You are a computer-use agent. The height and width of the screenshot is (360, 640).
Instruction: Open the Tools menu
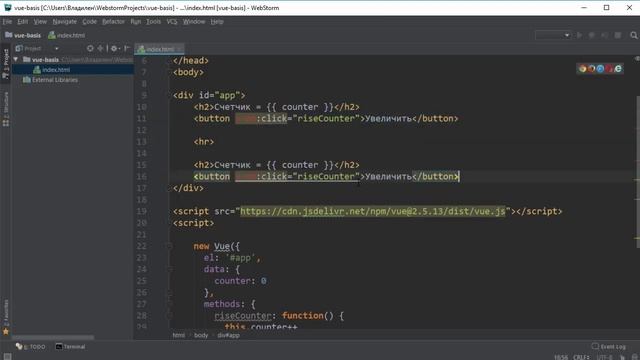pyautogui.click(x=153, y=22)
